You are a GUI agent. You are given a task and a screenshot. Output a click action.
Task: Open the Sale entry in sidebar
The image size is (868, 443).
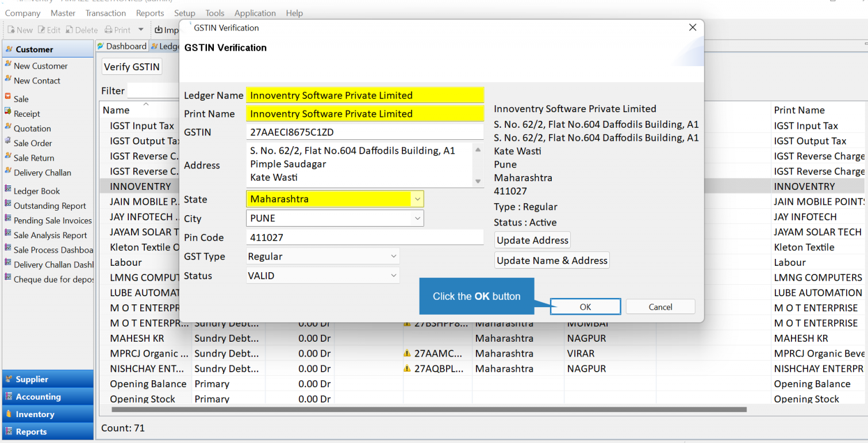point(21,98)
